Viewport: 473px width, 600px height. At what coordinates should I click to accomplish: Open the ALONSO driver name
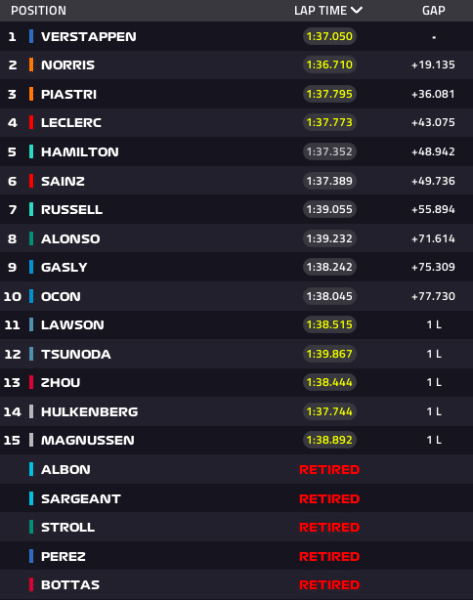pyautogui.click(x=70, y=239)
